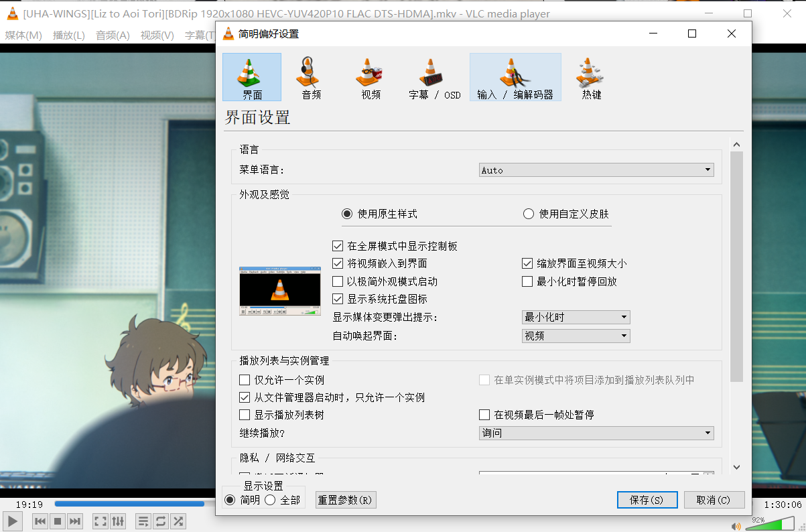Viewport: 806px width, 532px height.
Task: Click the VLC cone icon in preferences title bar
Action: click(x=228, y=34)
